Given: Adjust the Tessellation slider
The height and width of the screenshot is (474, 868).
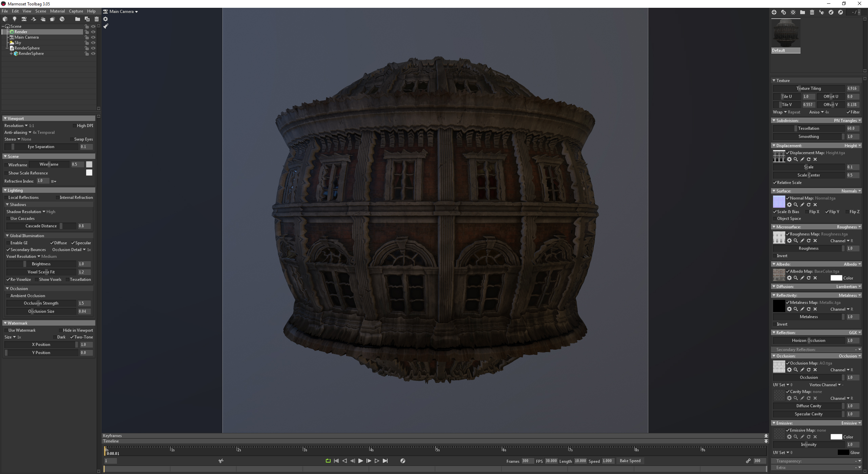Looking at the screenshot, I should [x=809, y=128].
